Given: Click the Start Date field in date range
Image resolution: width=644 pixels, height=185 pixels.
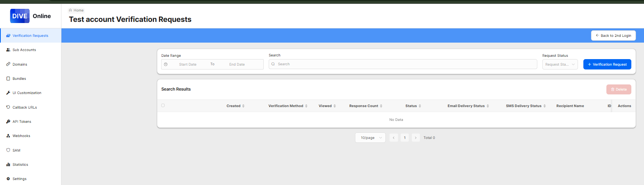Looking at the screenshot, I should [x=188, y=64].
